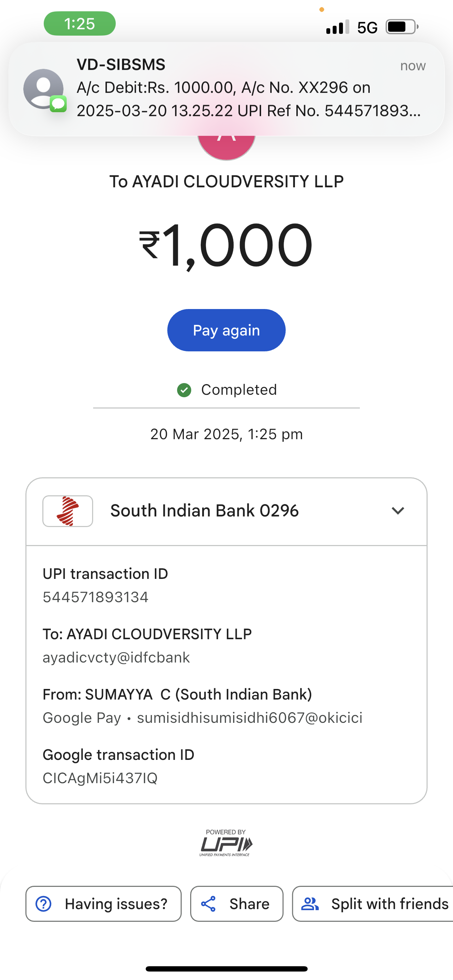Tap the Google transaction ID value
Screen dimensions: 453x980
(100, 778)
